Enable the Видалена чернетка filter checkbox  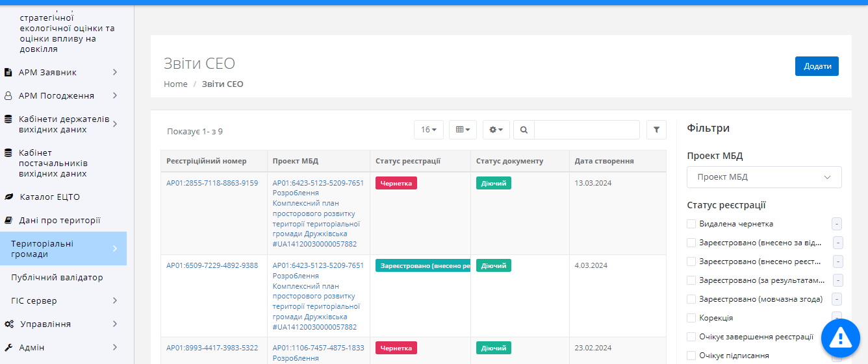tap(691, 224)
